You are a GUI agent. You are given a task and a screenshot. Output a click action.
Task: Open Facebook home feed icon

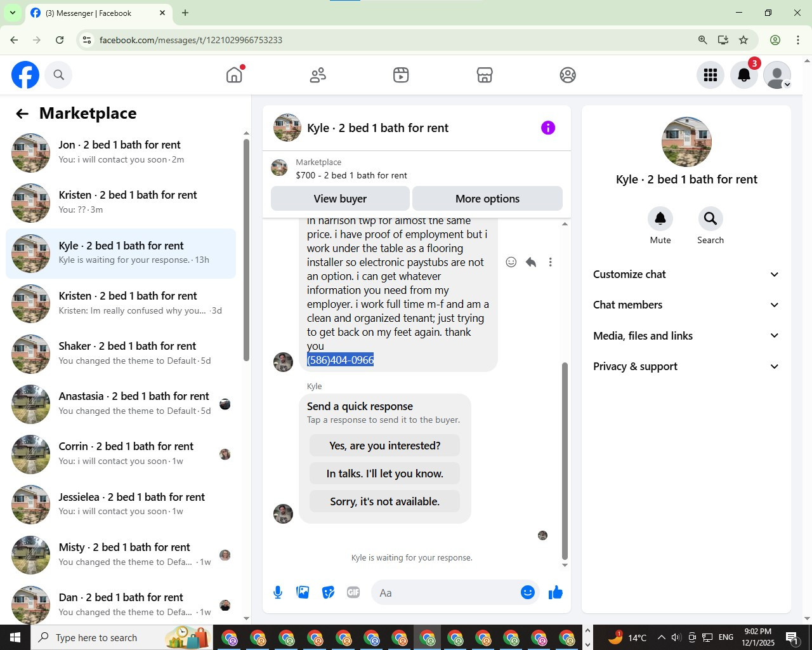pos(234,75)
